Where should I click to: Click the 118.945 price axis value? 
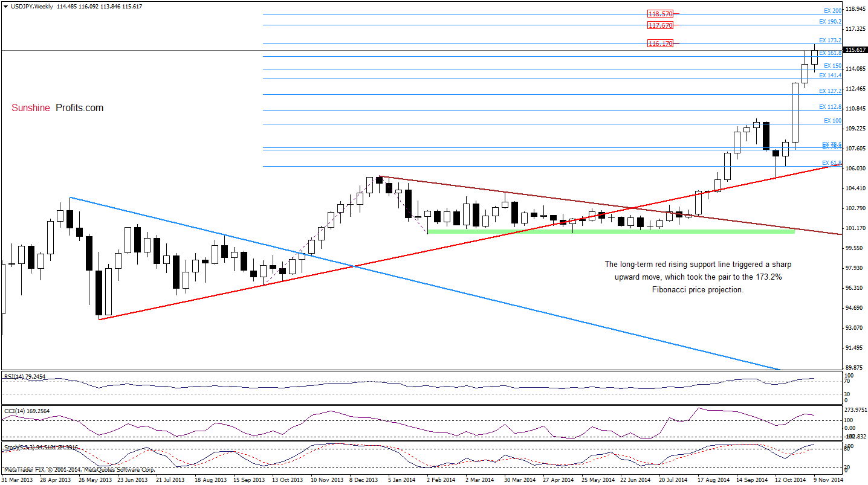coord(856,9)
